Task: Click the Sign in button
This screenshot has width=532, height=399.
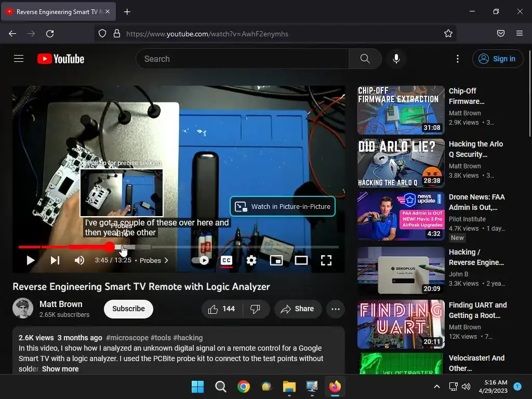Action: pos(497,59)
